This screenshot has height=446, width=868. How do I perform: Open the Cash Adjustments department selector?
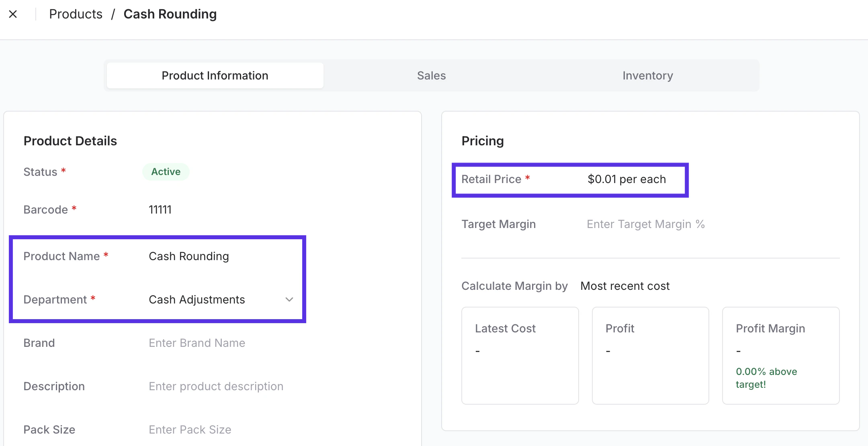click(197, 299)
